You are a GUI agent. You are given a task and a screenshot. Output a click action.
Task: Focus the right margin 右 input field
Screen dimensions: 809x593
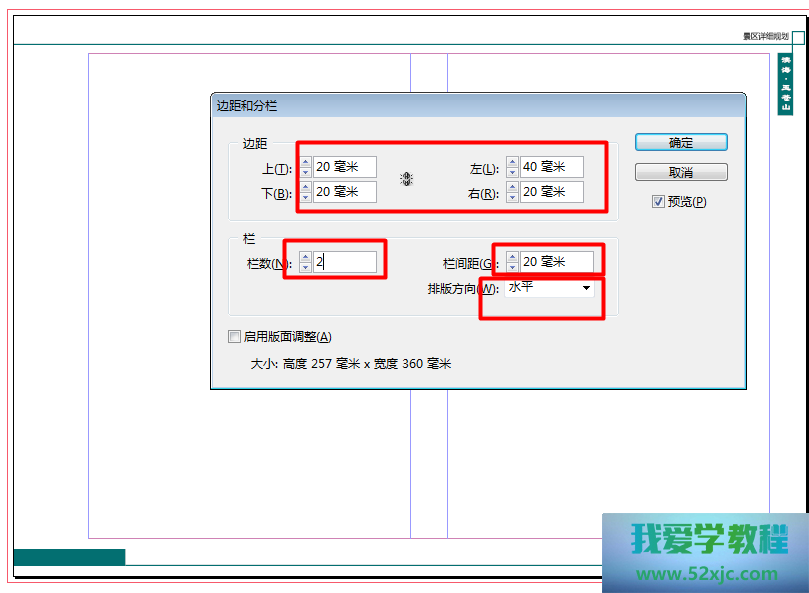tap(551, 192)
